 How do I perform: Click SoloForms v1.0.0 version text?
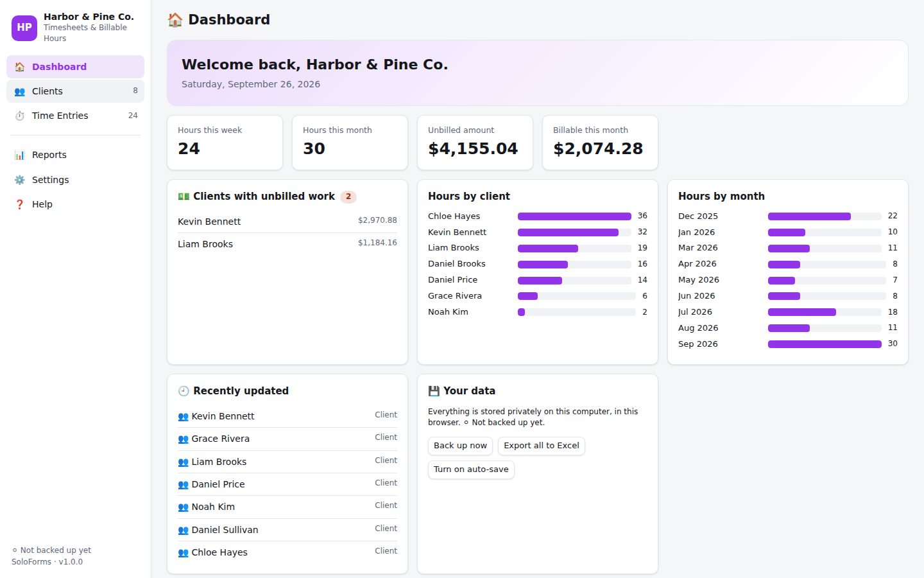(x=47, y=562)
